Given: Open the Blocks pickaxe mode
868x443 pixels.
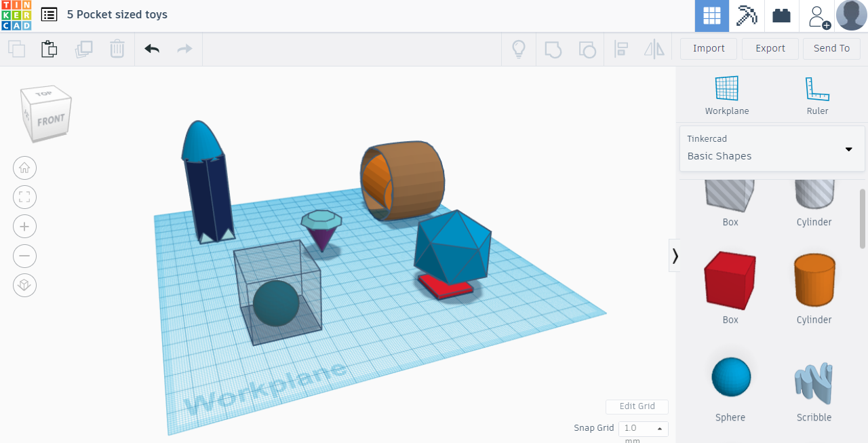Looking at the screenshot, I should click(747, 16).
